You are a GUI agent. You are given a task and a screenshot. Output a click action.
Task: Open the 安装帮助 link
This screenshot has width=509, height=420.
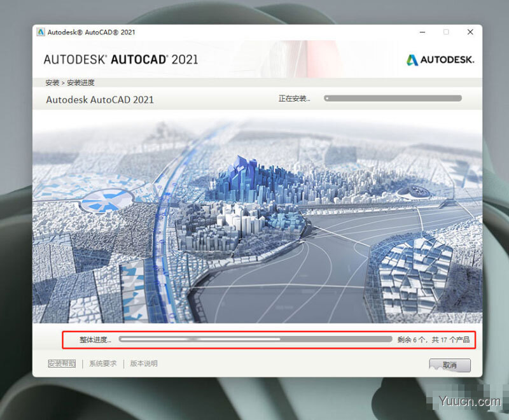tap(62, 363)
